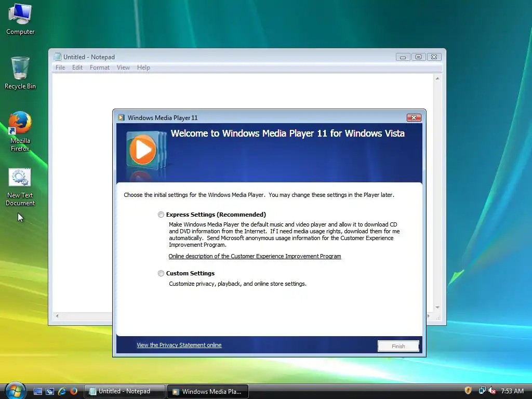This screenshot has width=532, height=399.
Task: Select Custom Settings radio button
Action: [161, 273]
